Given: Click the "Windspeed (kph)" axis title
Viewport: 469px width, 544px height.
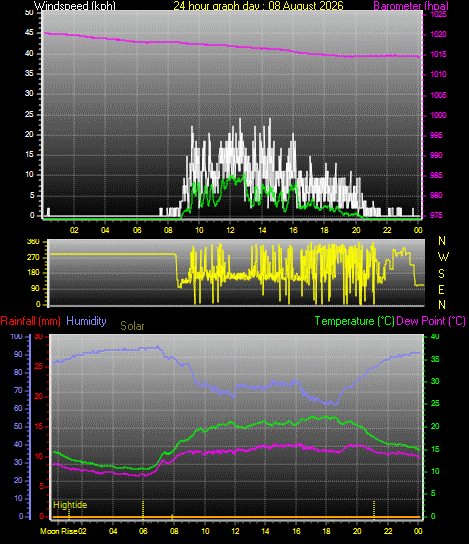Looking at the screenshot, I should (x=75, y=6).
